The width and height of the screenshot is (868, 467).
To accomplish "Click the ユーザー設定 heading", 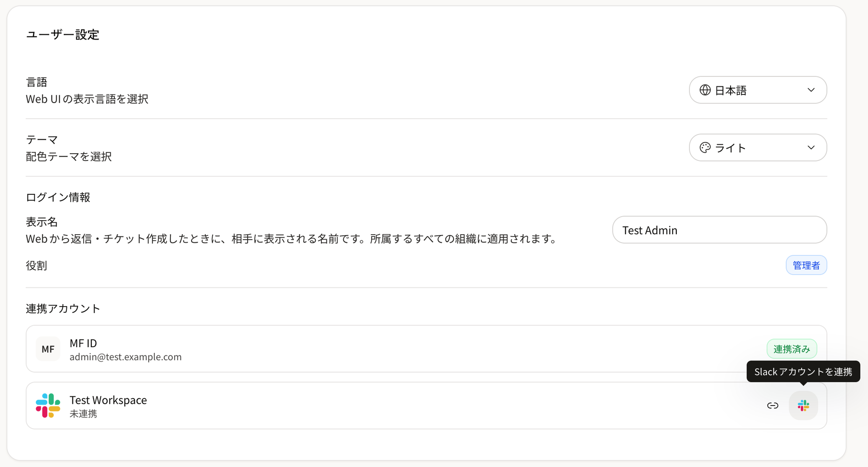I will (x=62, y=34).
